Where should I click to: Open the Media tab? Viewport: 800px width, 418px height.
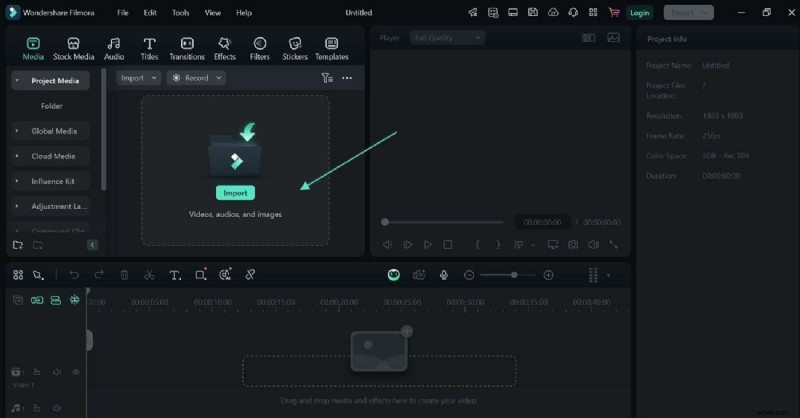click(33, 49)
